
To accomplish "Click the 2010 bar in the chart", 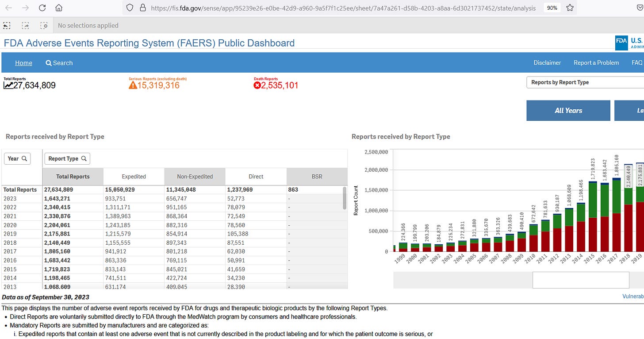I will (533, 238).
